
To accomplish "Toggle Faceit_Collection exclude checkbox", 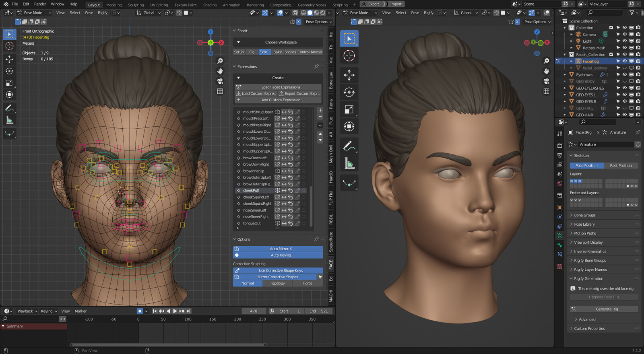I will tap(611, 54).
